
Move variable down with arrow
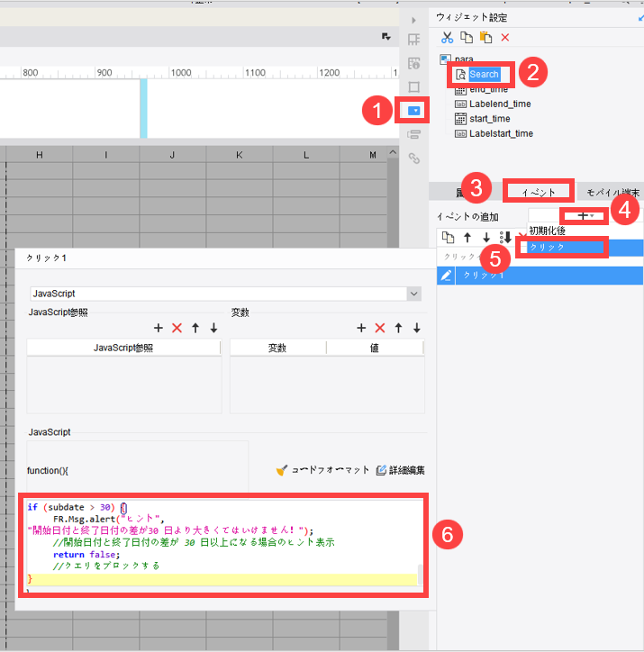pyautogui.click(x=417, y=328)
